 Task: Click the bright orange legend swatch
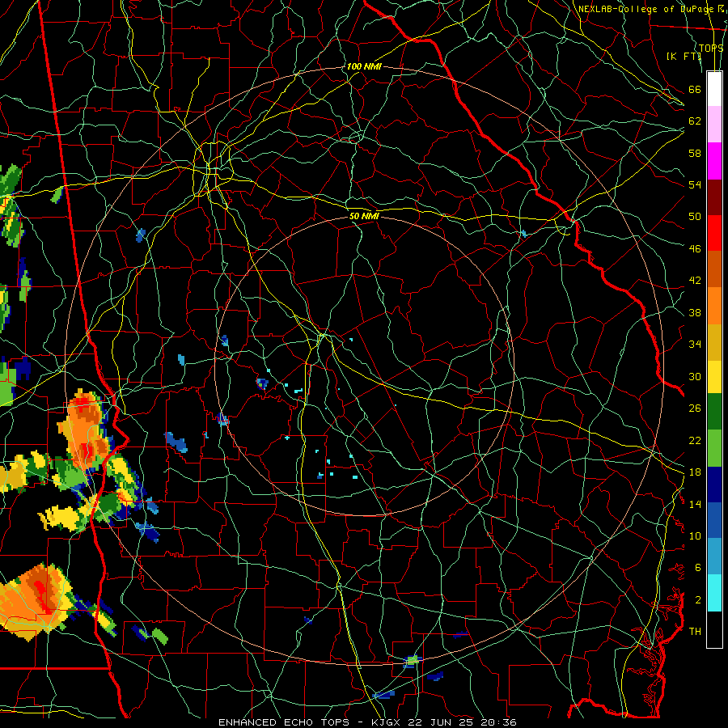(714, 306)
